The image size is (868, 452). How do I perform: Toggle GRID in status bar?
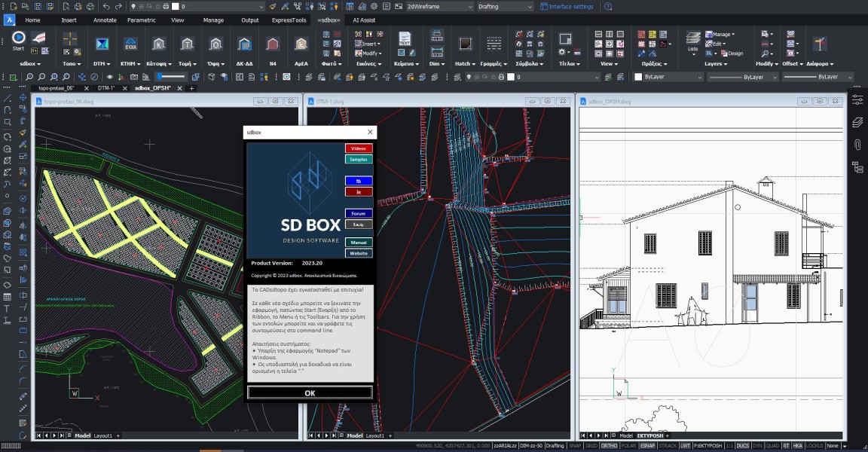pyautogui.click(x=591, y=445)
